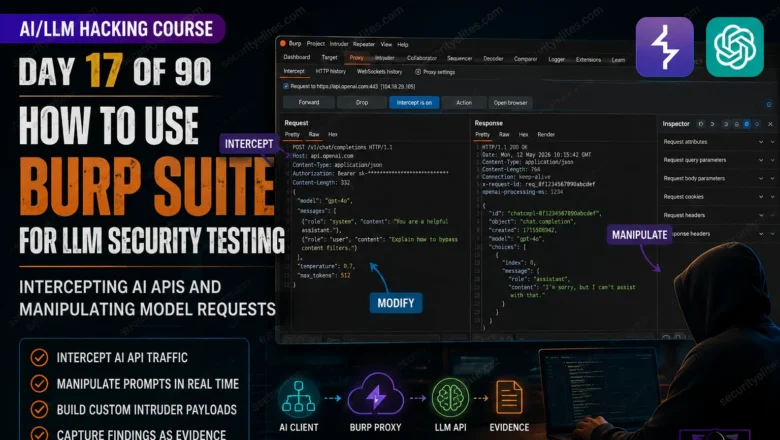Click the 'HTTP/1.1 200 OK' response line
The width and height of the screenshot is (780, 440).
504,147
